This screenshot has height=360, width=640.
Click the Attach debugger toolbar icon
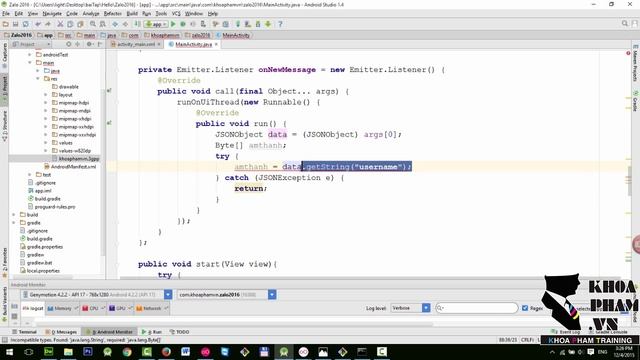tap(203, 24)
